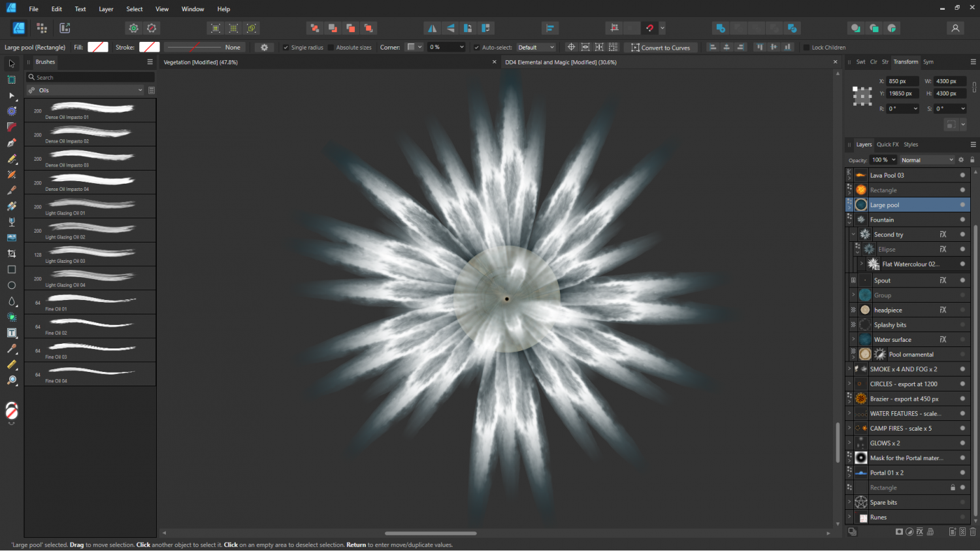Hide the Lava Pool 03 layer

[x=962, y=175]
